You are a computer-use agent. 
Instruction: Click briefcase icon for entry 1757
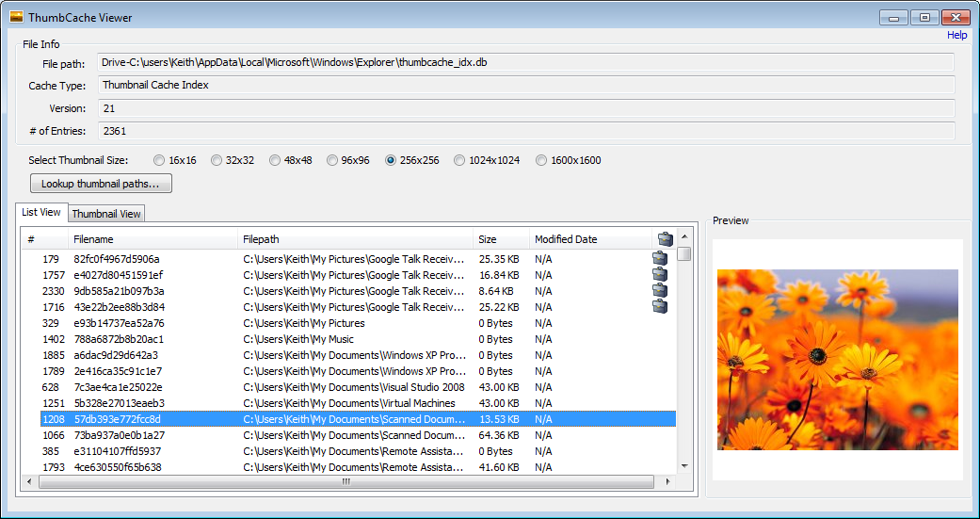pyautogui.click(x=660, y=275)
